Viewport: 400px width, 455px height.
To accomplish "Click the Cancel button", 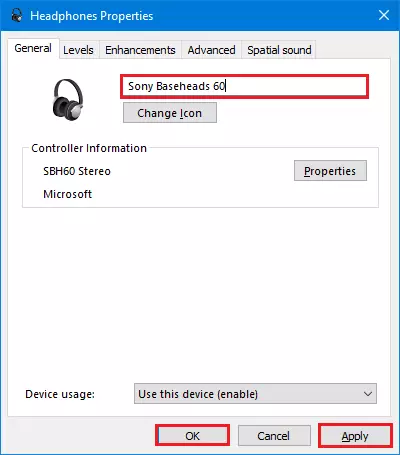I will pos(274,436).
